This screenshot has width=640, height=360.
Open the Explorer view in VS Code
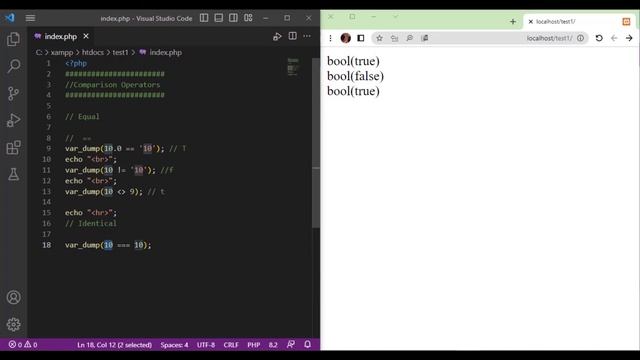pyautogui.click(x=13, y=39)
